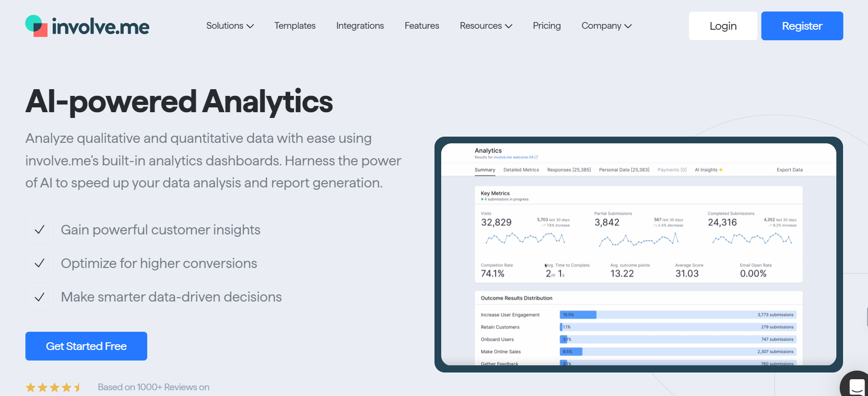Click checkmark beside Optimize for higher conversions
This screenshot has width=868, height=396.
click(x=39, y=263)
